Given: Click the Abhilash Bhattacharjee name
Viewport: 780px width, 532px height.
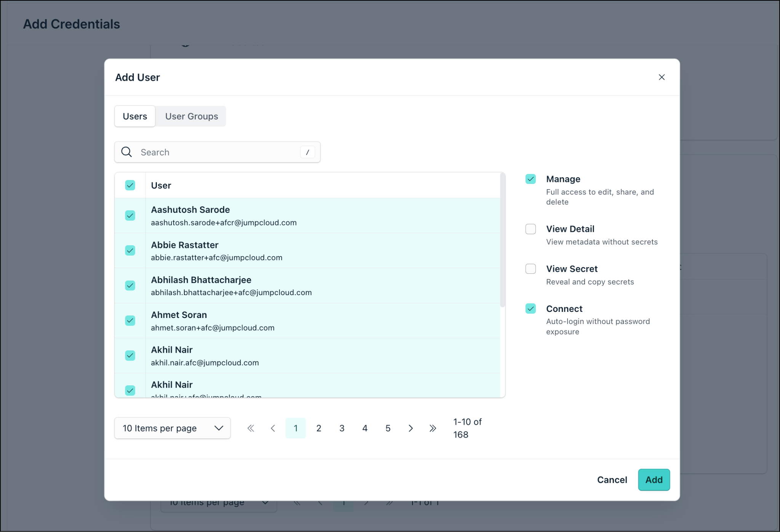Looking at the screenshot, I should 201,280.
